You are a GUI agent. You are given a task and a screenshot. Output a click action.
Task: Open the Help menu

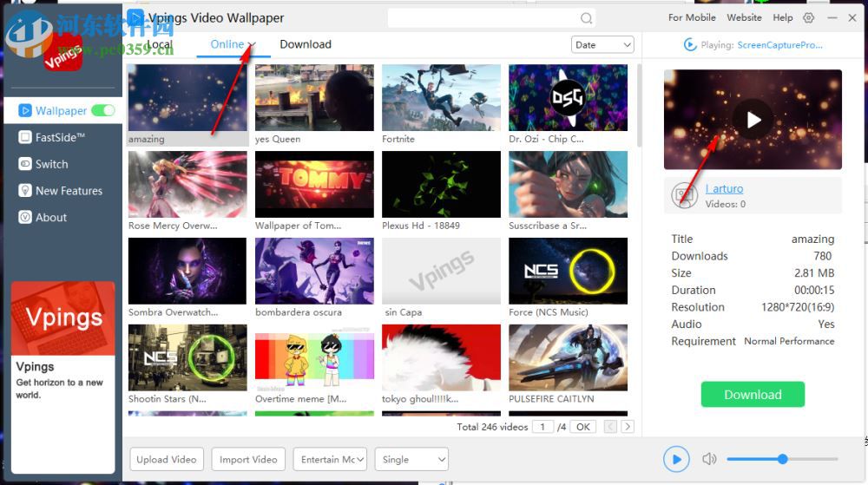pyautogui.click(x=783, y=17)
